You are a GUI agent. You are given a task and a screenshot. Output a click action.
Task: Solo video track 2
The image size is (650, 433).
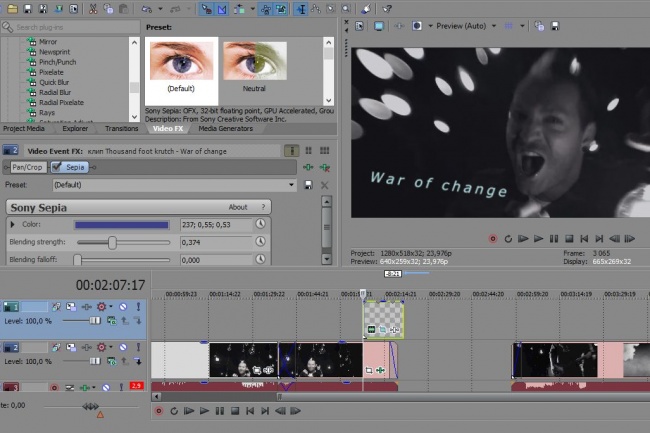tap(138, 347)
